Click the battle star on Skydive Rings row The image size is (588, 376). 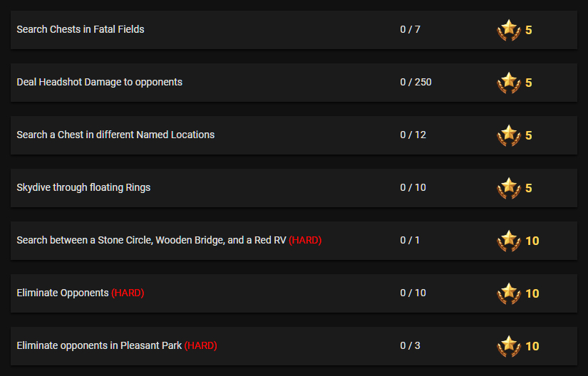[x=509, y=188]
